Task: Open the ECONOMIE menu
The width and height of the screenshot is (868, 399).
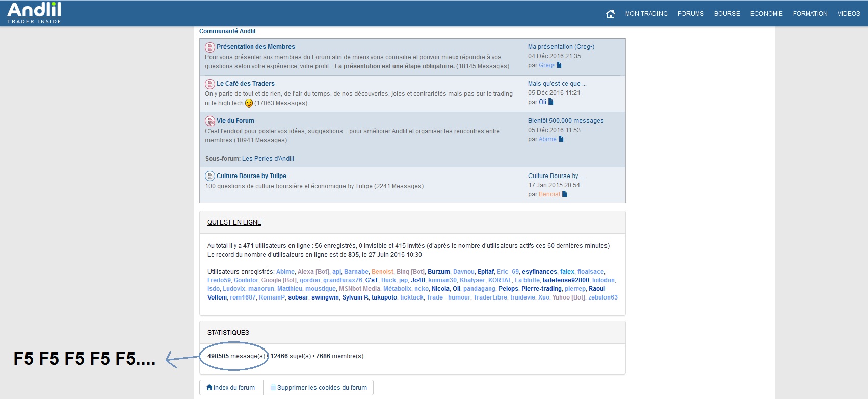Action: pyautogui.click(x=766, y=14)
